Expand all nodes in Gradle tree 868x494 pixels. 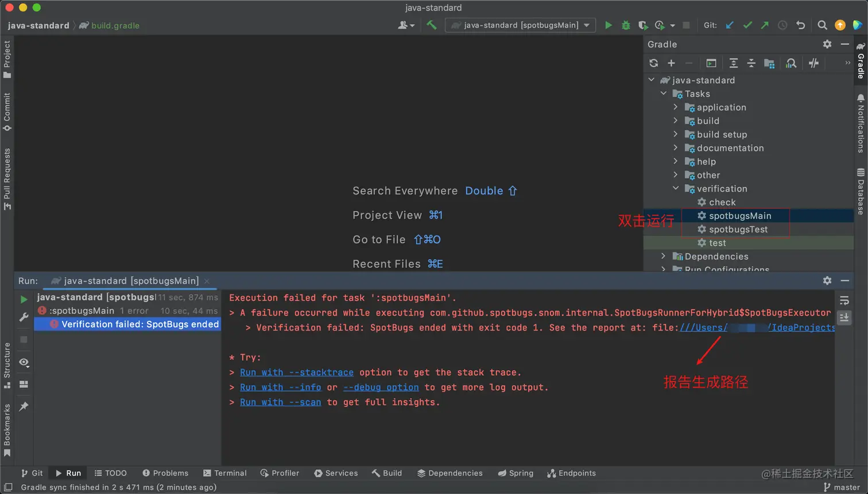point(734,63)
